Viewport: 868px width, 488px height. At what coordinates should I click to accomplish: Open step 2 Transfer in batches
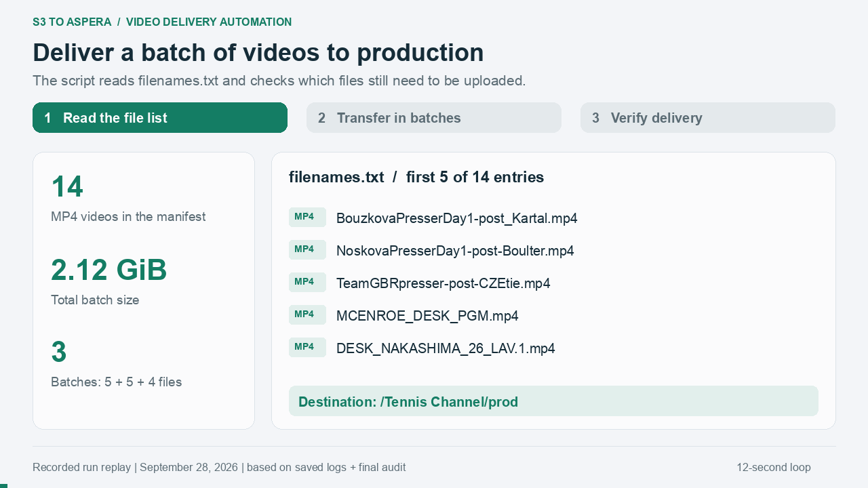tap(434, 118)
